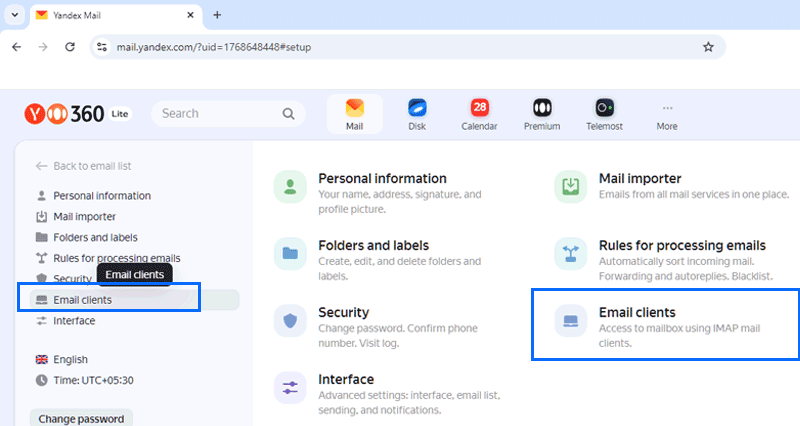Click the Rules for processing emails card icon

[x=570, y=254]
